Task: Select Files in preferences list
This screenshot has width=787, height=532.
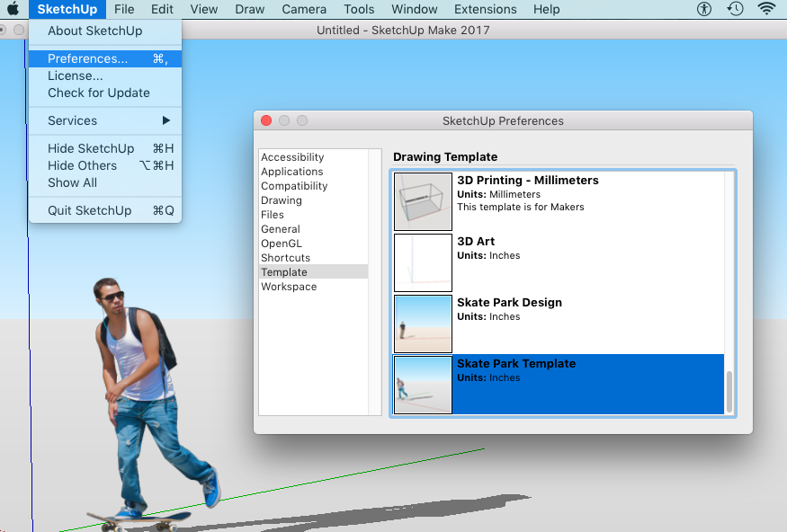Action: 313,215
